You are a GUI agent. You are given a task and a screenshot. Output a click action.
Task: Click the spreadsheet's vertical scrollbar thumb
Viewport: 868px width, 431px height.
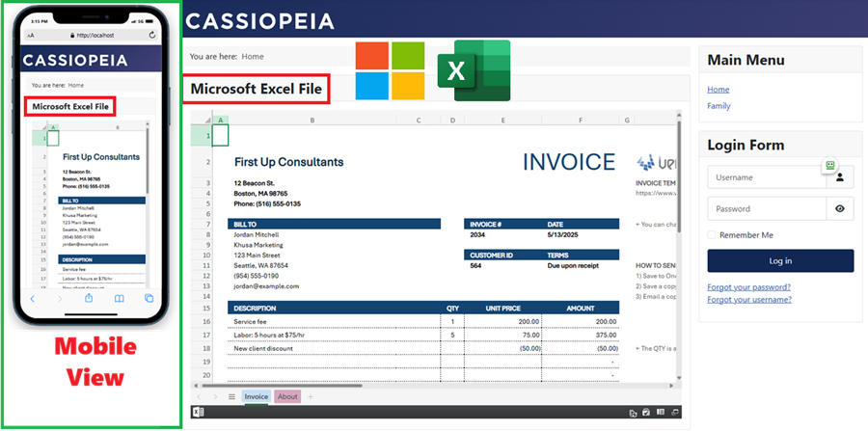click(679, 175)
